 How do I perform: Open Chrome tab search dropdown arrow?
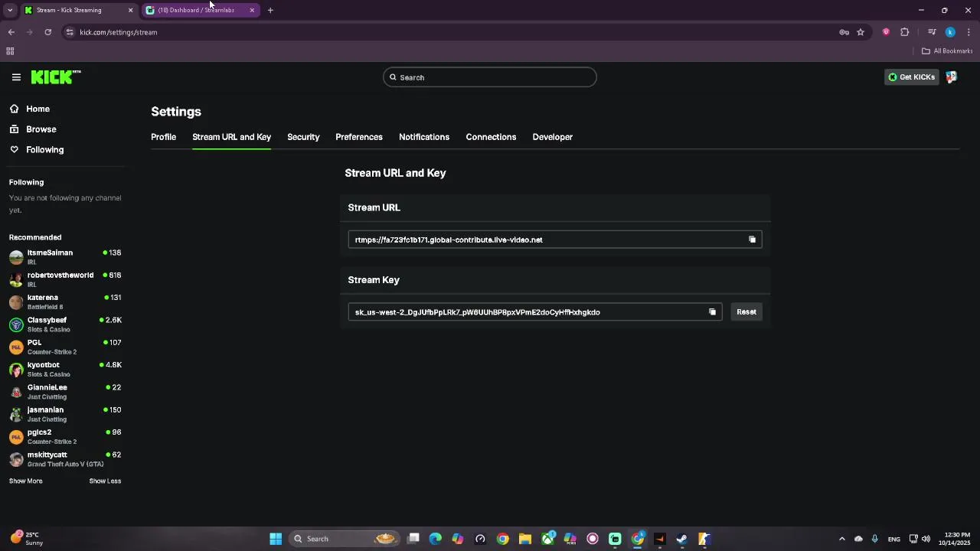pyautogui.click(x=10, y=10)
